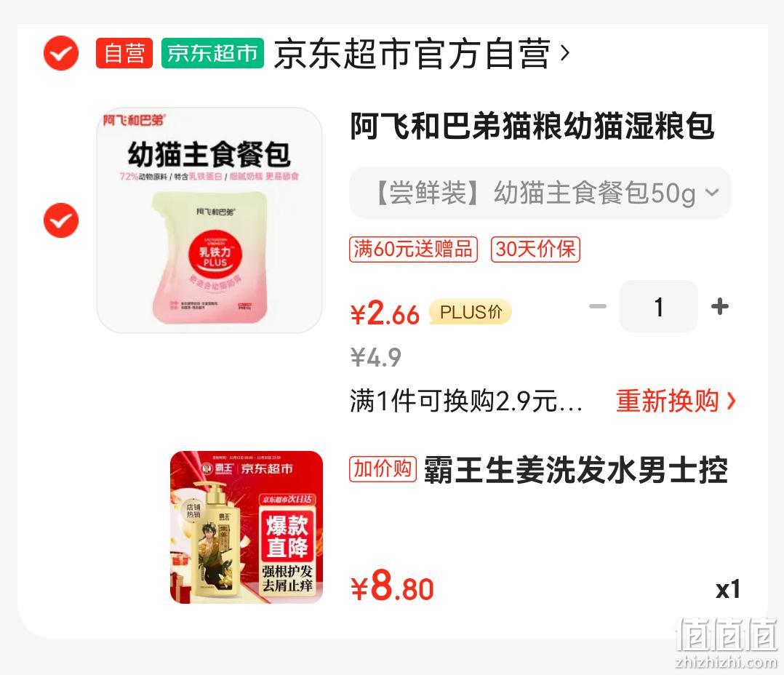Toggle the cat food item checkbox
The image size is (784, 675).
61,220
